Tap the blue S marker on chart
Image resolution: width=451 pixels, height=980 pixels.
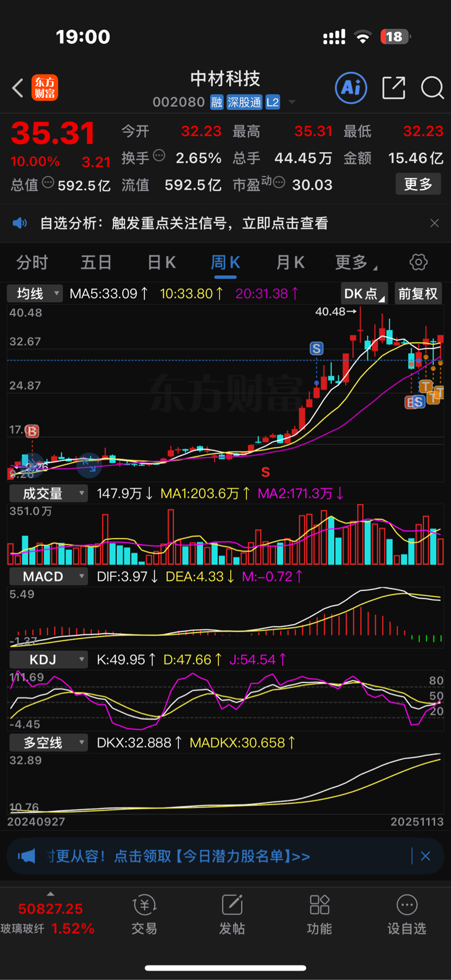coord(317,349)
